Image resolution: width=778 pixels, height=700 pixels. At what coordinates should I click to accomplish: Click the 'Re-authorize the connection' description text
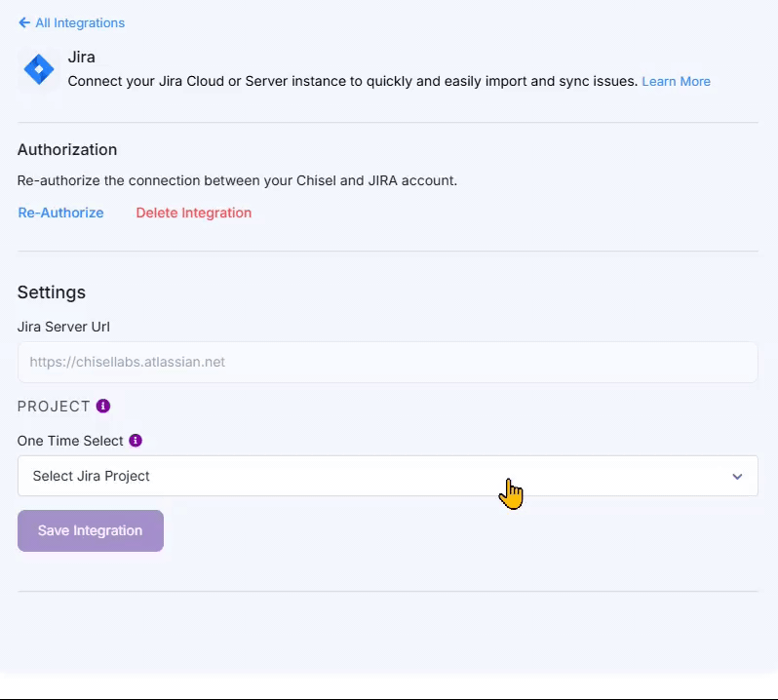237,180
